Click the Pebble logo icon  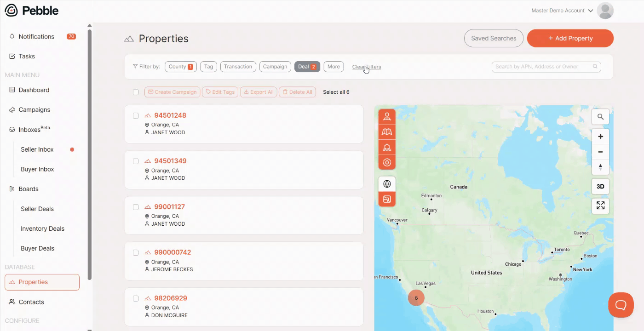pos(11,11)
